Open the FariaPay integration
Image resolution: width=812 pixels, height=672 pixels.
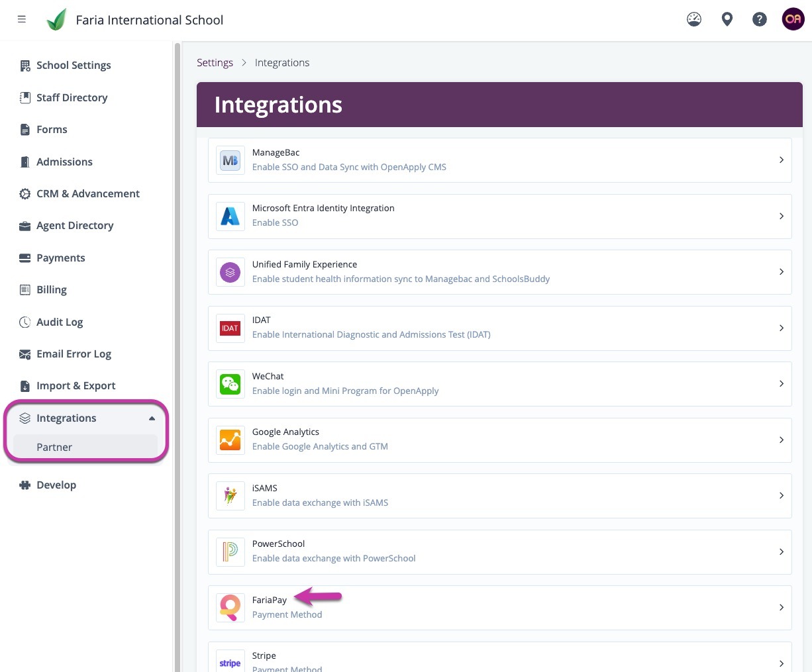coord(500,608)
